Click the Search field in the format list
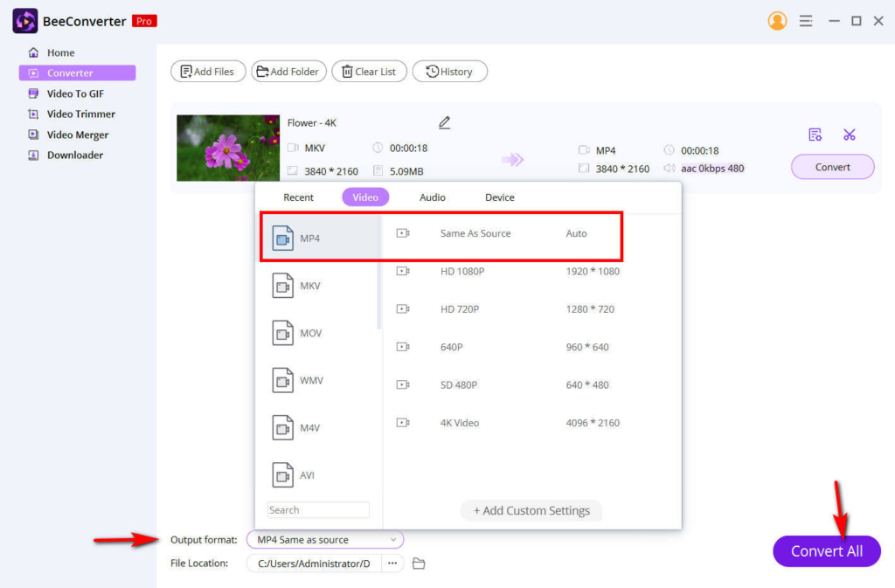Viewport: 895px width, 588px height. pos(318,509)
